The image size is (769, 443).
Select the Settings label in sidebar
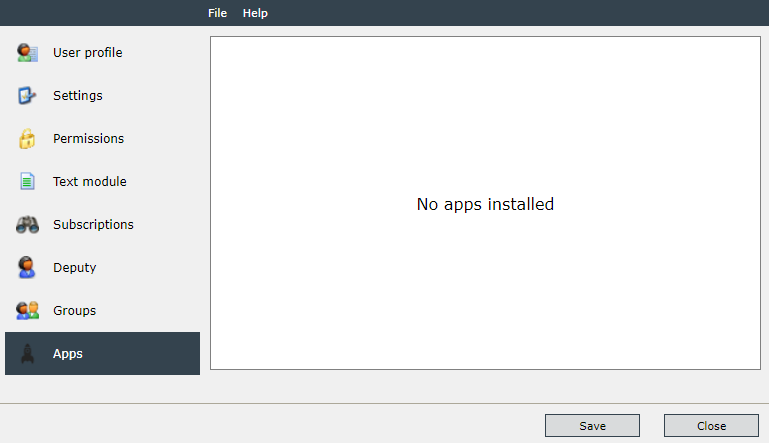(78, 95)
